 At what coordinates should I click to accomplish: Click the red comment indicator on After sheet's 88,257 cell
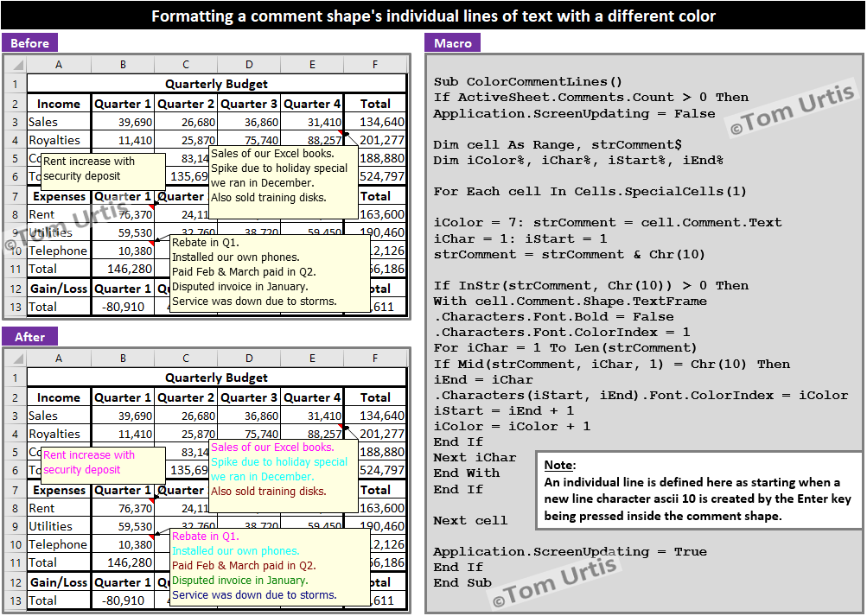pos(341,427)
